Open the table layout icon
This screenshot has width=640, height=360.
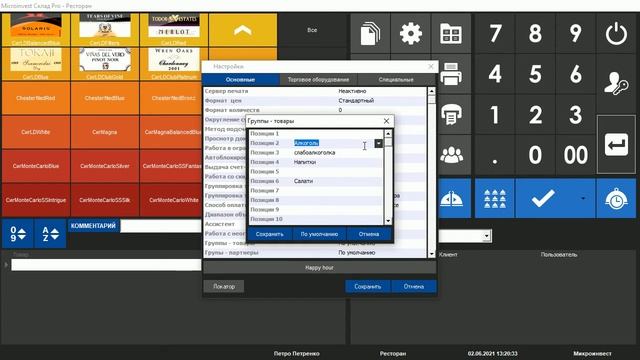[451, 33]
